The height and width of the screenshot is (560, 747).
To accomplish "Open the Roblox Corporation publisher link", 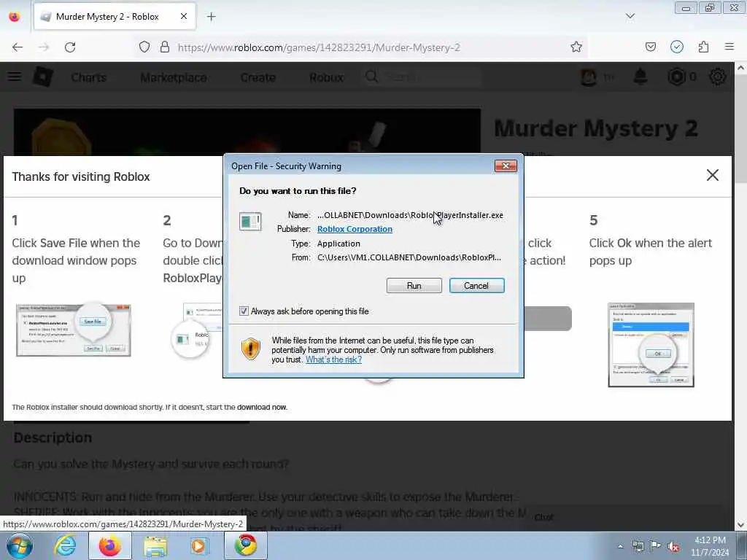I will [355, 229].
